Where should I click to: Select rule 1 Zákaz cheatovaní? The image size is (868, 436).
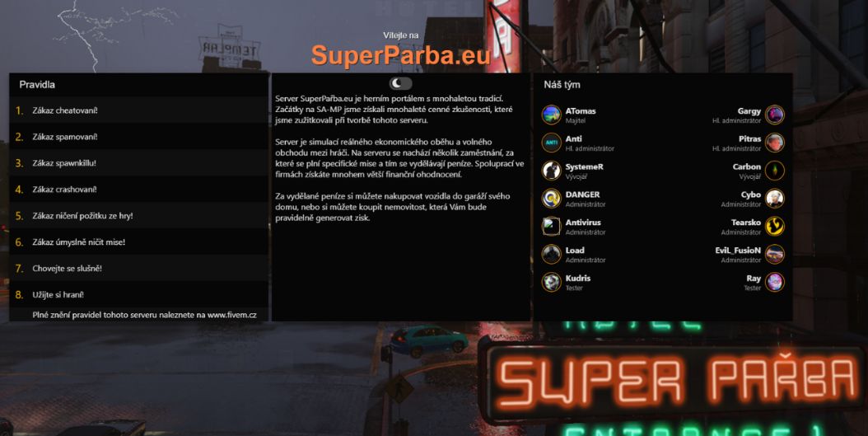(x=139, y=110)
